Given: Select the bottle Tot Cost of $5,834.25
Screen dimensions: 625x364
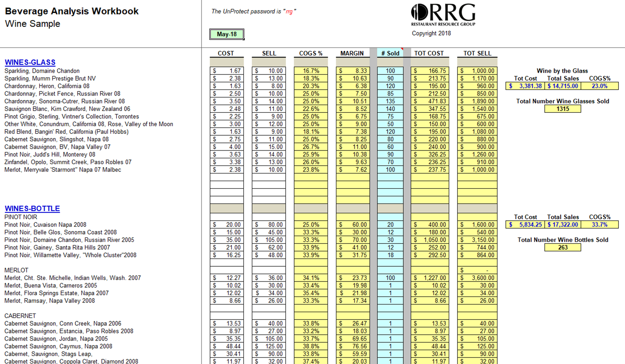Looking at the screenshot, I should [x=525, y=225].
